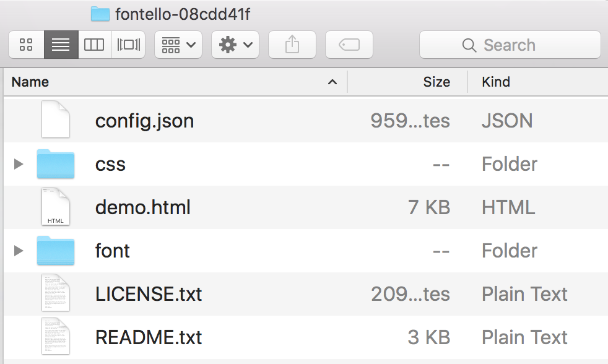Open the arrange-by grouping dropdown
608x364 pixels.
[178, 45]
